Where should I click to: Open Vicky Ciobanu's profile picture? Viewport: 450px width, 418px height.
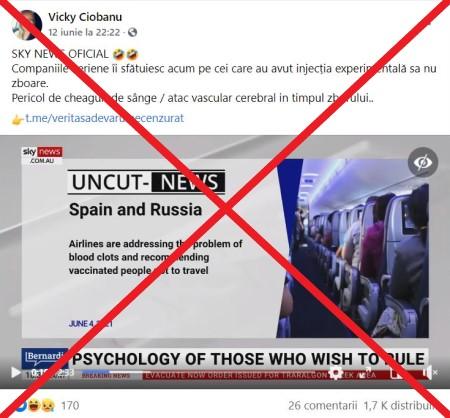coord(27,25)
